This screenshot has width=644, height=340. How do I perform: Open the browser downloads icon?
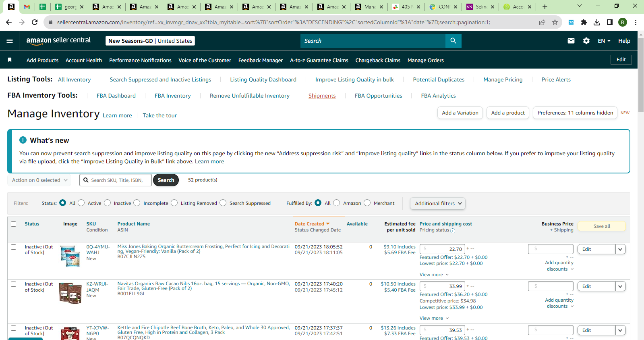coord(597,22)
